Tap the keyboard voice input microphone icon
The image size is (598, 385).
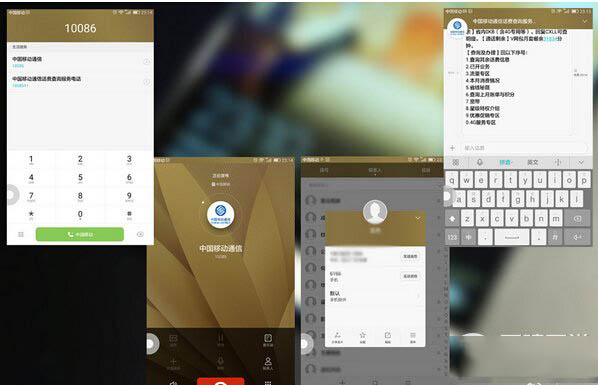click(x=480, y=162)
